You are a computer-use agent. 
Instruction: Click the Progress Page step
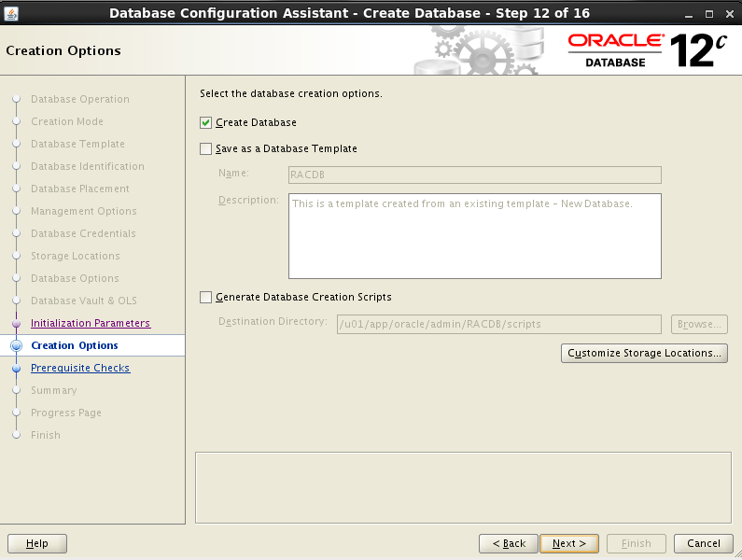pos(65,413)
